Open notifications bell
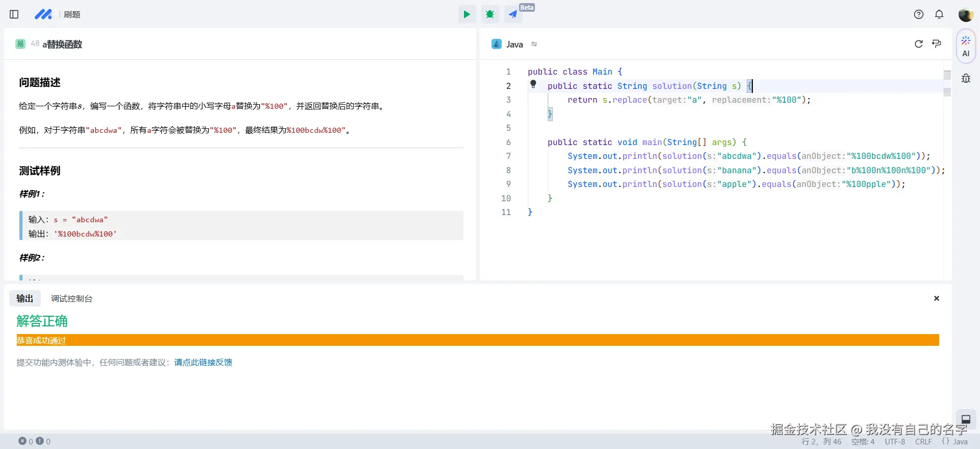This screenshot has width=980, height=449. [x=939, y=14]
